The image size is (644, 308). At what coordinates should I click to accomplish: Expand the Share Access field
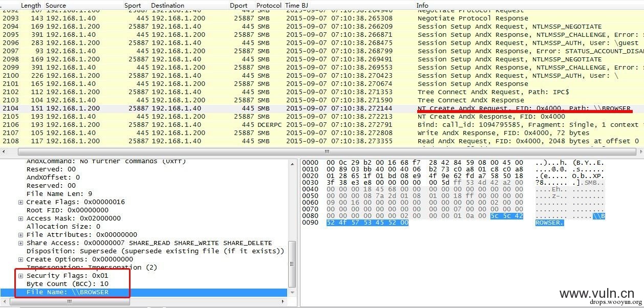point(21,243)
